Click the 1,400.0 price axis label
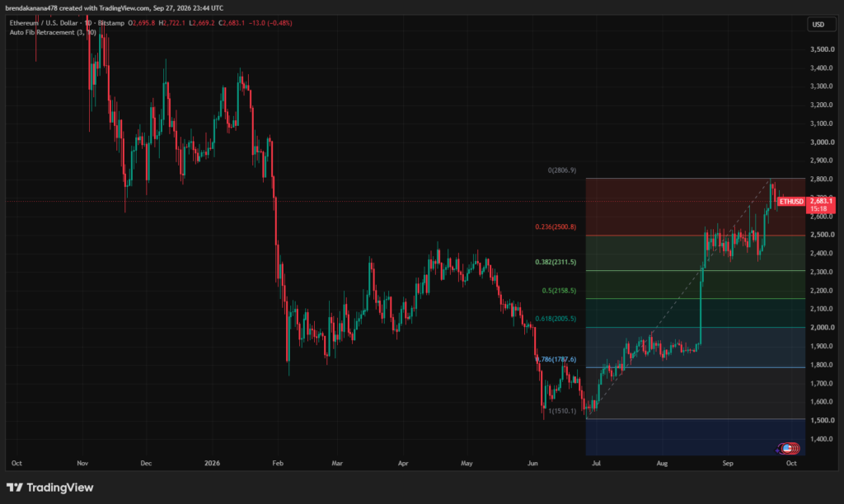This screenshot has width=844, height=504. pyautogui.click(x=822, y=440)
